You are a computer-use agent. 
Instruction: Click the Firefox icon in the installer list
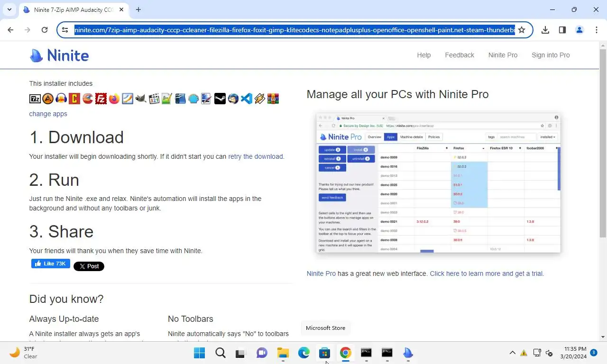pyautogui.click(x=114, y=99)
